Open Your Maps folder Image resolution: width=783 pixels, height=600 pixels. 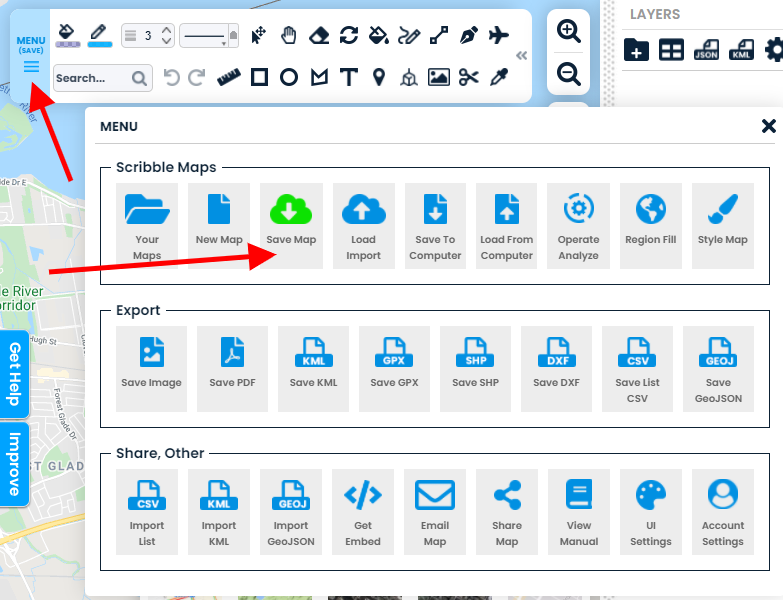pos(147,225)
